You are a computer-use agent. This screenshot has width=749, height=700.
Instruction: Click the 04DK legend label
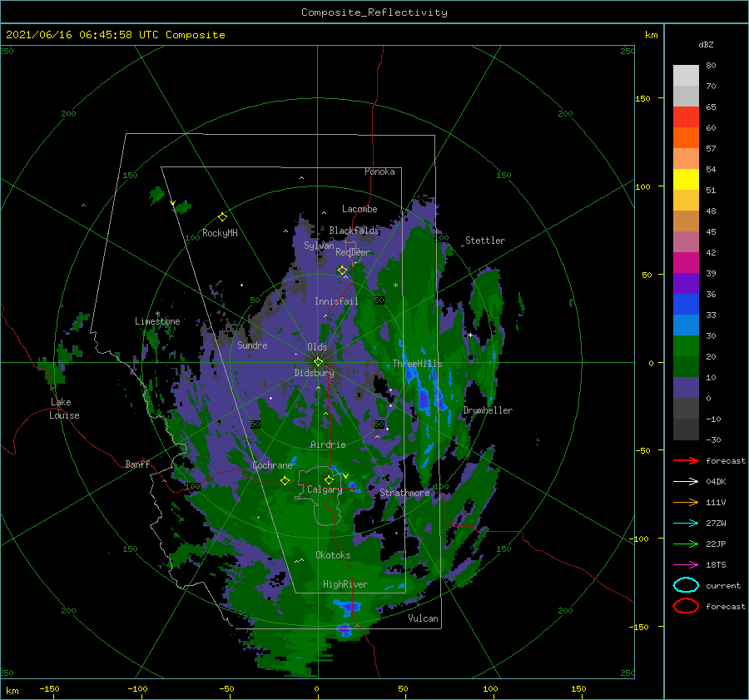pos(716,481)
